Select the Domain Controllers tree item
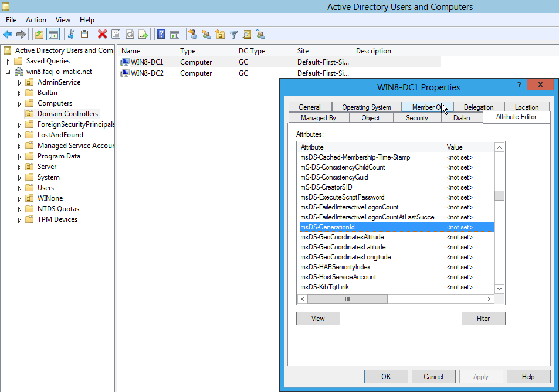The height and width of the screenshot is (392, 559). coord(63,114)
